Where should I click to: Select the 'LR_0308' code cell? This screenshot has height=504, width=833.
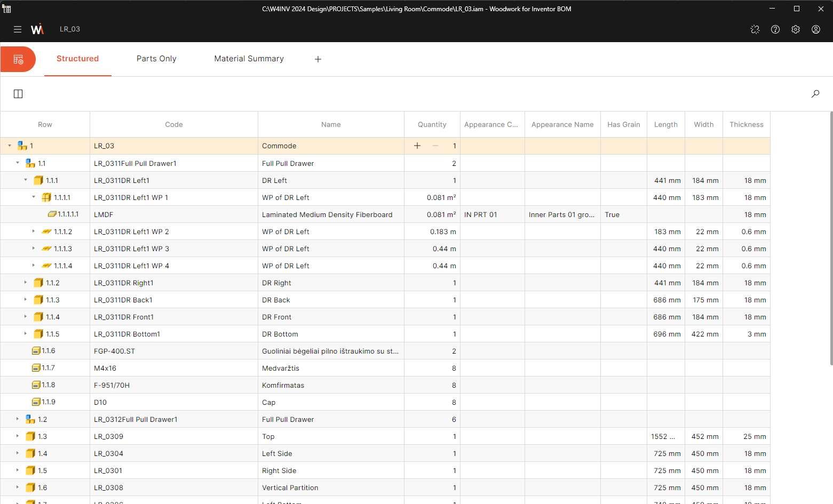[174, 487]
